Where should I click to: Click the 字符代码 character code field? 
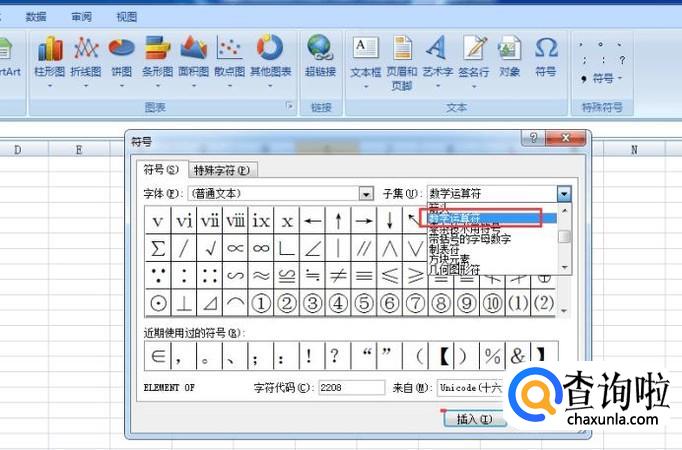(x=351, y=387)
